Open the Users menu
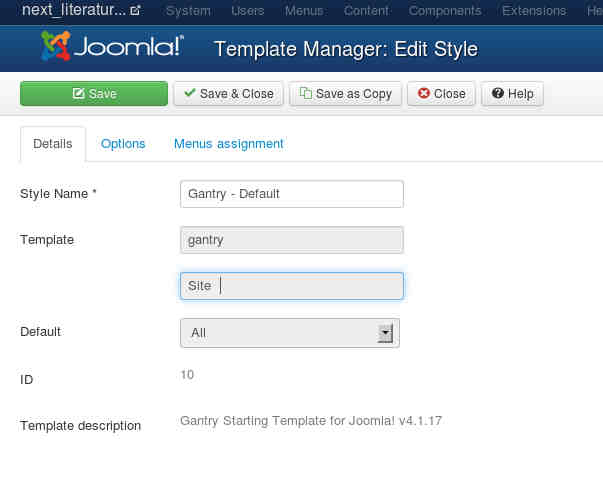Image resolution: width=603 pixels, height=487 pixels. [x=248, y=11]
